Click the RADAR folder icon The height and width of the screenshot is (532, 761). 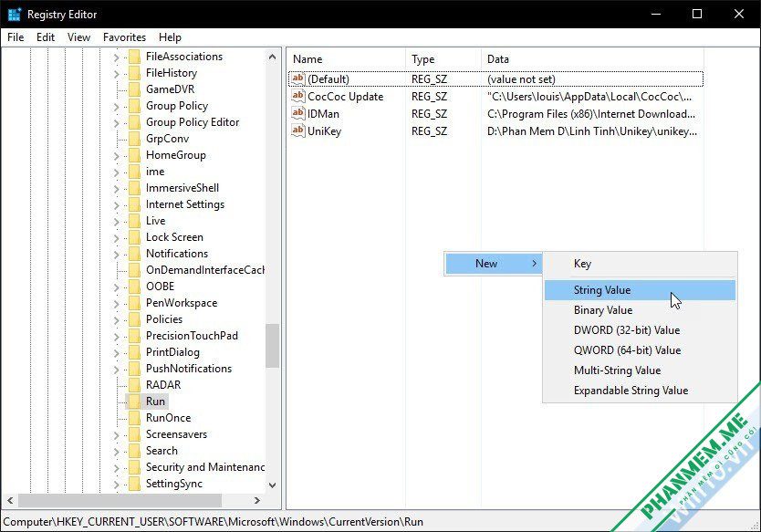coord(134,385)
